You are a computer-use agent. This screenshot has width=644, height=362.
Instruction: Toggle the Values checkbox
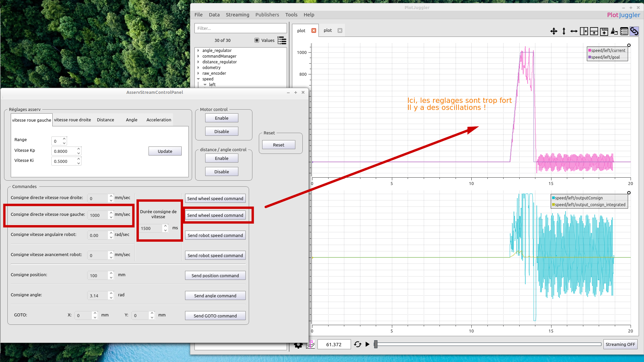pyautogui.click(x=257, y=40)
